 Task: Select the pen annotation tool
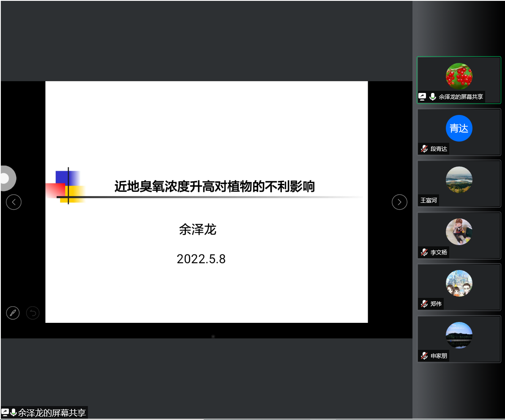(13, 313)
